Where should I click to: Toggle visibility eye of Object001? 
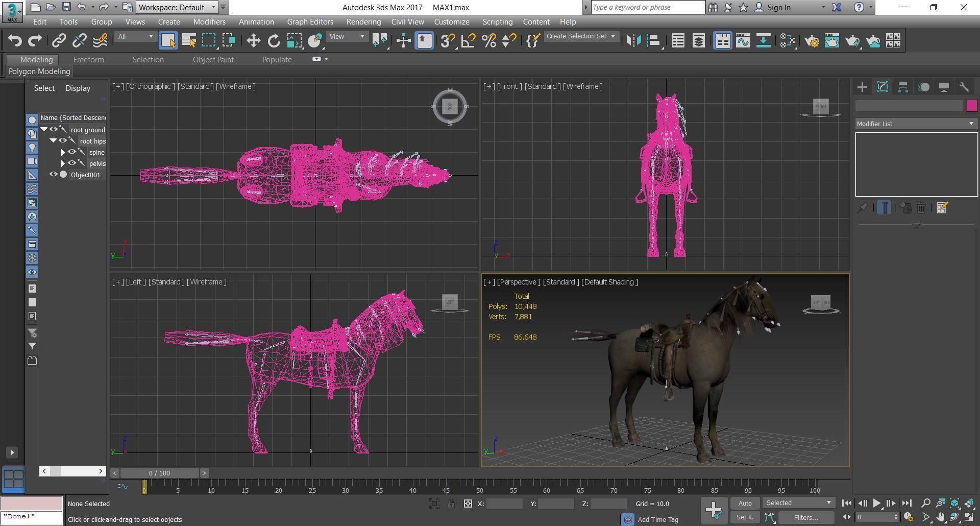pos(54,175)
